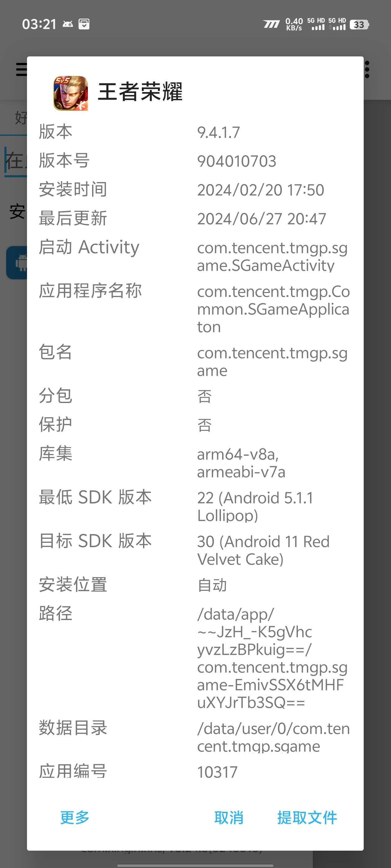Tap the 应用编号 value 10317
The image size is (391, 868).
click(x=217, y=772)
